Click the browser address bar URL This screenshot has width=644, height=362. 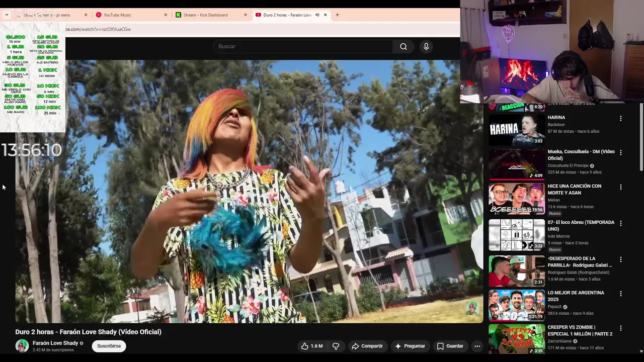98,29
